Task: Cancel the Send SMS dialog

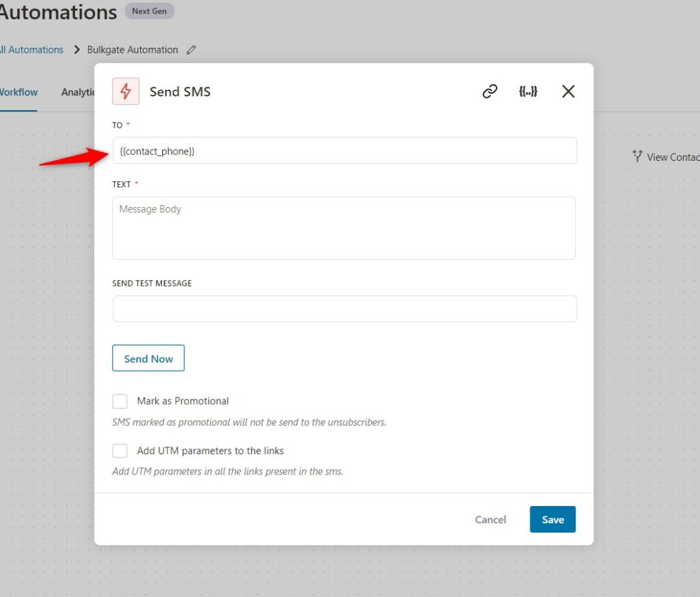Action: coord(490,520)
